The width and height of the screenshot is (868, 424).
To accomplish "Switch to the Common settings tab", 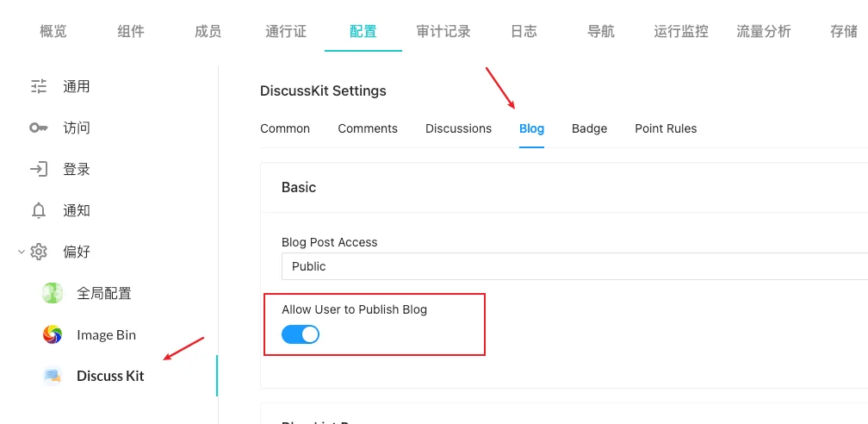I will pyautogui.click(x=285, y=128).
